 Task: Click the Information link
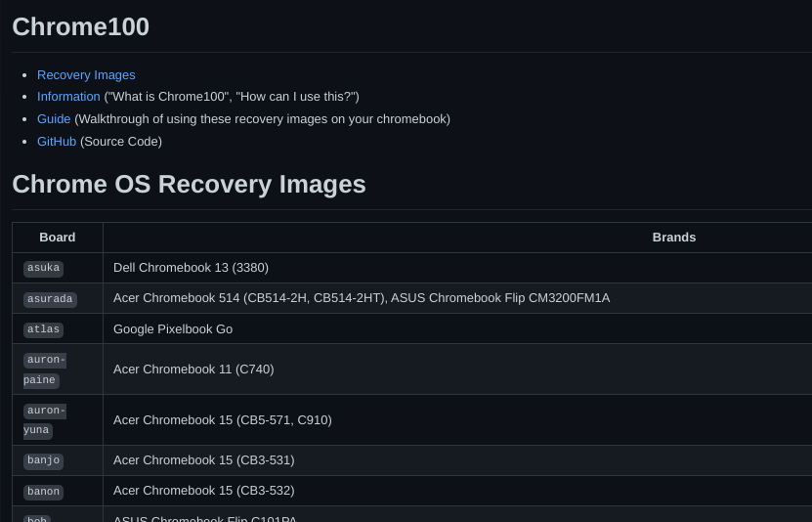[68, 97]
